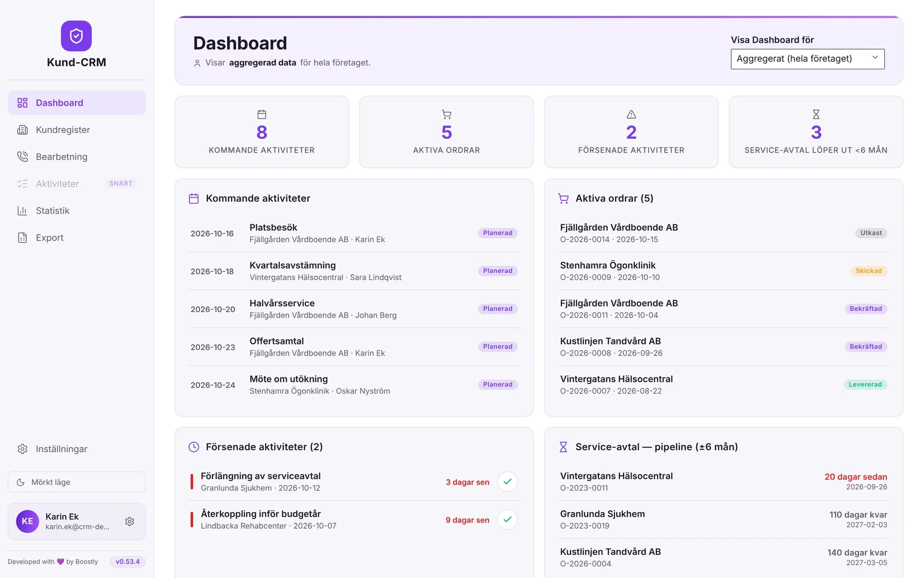Click version badge v0.53.4
This screenshot has height=578, width=924.
point(128,562)
